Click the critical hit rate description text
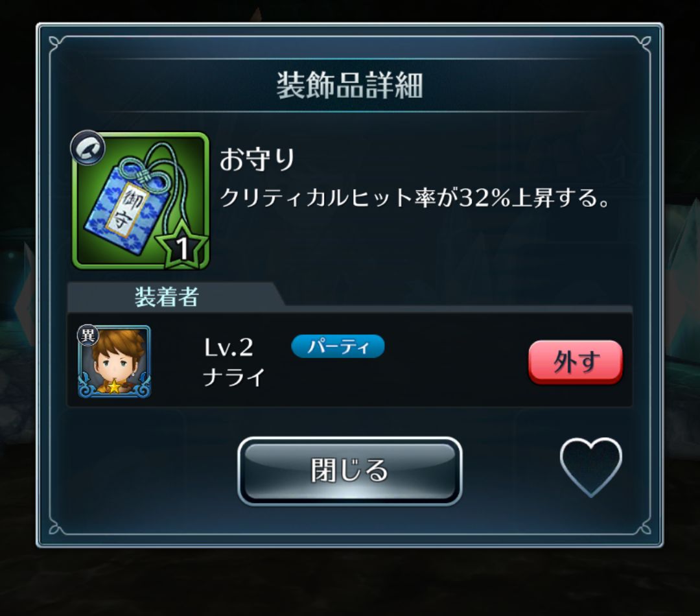This screenshot has width=700, height=616. [415, 197]
